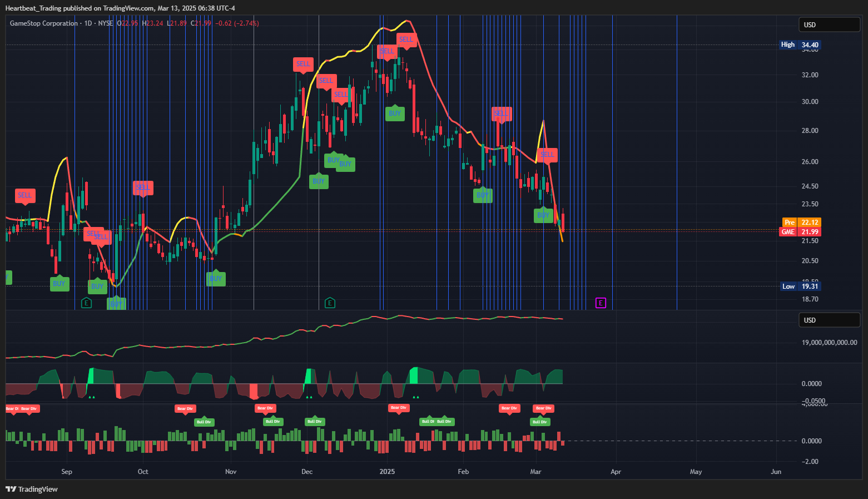Click the BUY signal label in March

coord(543,215)
